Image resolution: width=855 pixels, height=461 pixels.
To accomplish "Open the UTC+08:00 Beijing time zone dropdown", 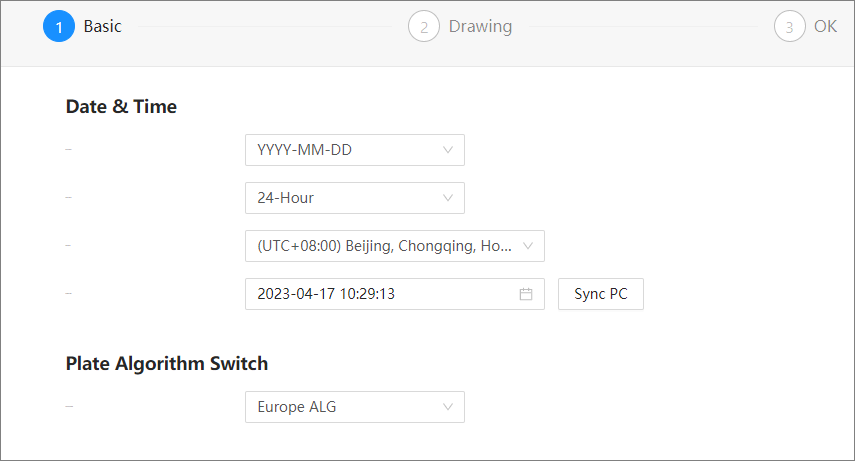I will point(395,246).
